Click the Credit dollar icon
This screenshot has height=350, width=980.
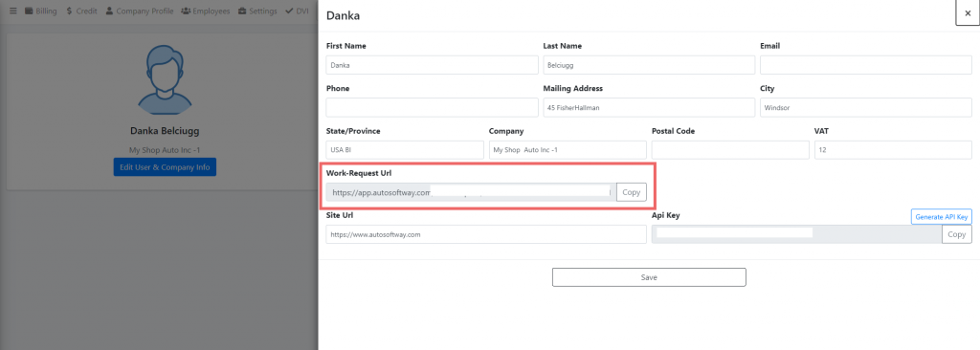coord(69,11)
